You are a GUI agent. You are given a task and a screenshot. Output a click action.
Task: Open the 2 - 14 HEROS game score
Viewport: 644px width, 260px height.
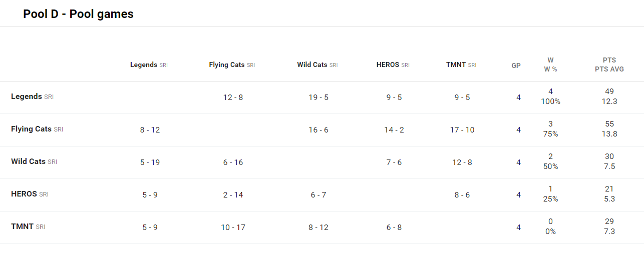(x=233, y=195)
